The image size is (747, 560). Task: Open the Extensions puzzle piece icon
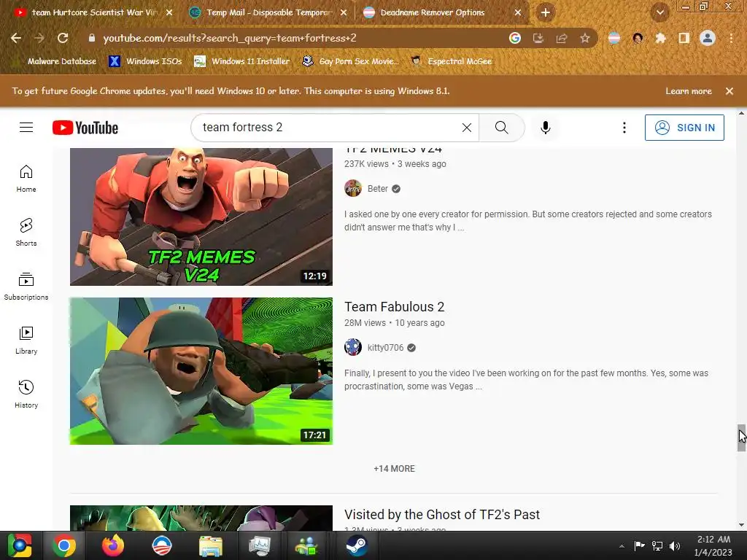pyautogui.click(x=660, y=38)
